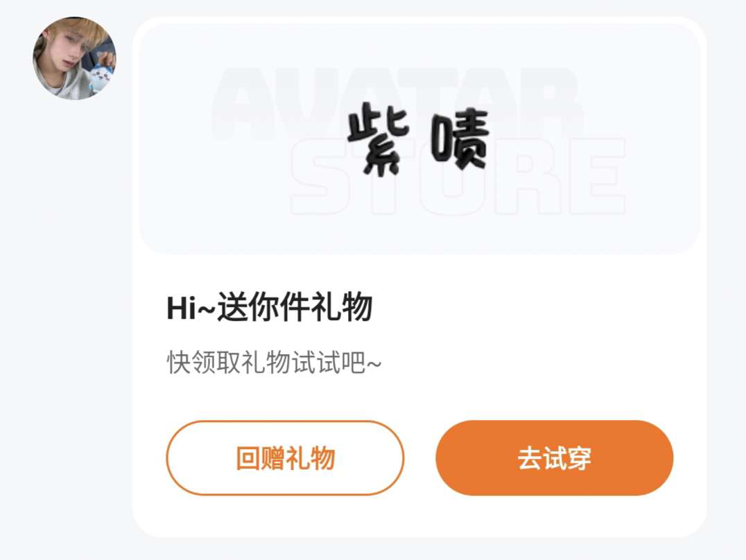This screenshot has height=560, width=746.
Task: Tap the blue plush toy in avatar
Action: (101, 76)
